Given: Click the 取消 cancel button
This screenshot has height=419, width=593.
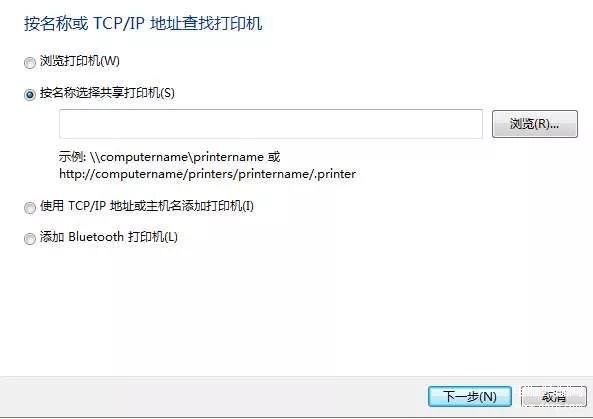Looking at the screenshot, I should (554, 396).
